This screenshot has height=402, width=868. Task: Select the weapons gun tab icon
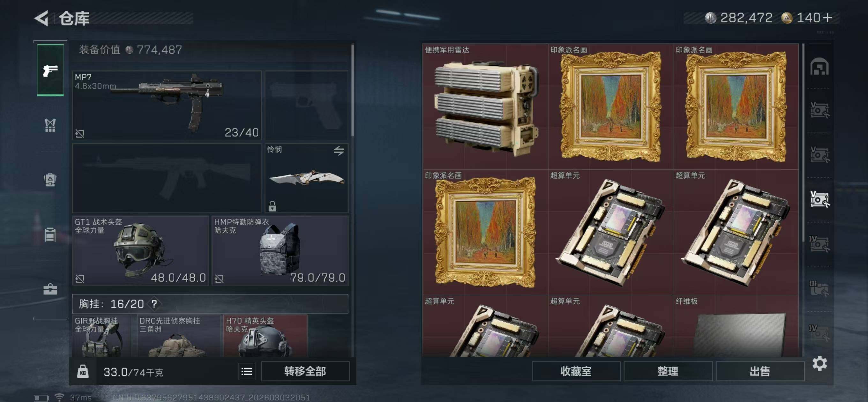tap(50, 70)
